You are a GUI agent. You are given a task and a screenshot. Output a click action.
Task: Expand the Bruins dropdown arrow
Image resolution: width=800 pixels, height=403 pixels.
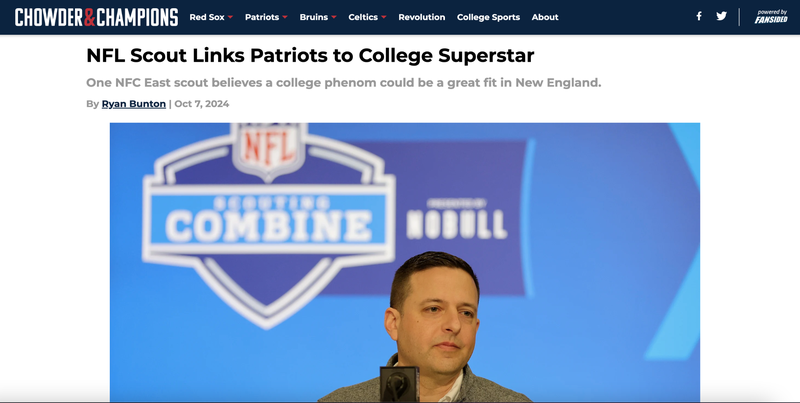tap(334, 18)
